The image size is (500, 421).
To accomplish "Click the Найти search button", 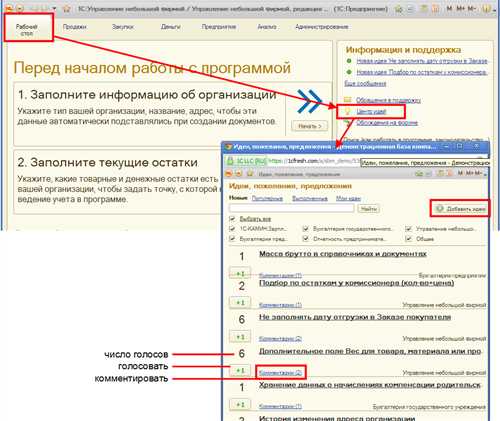I will [x=368, y=209].
